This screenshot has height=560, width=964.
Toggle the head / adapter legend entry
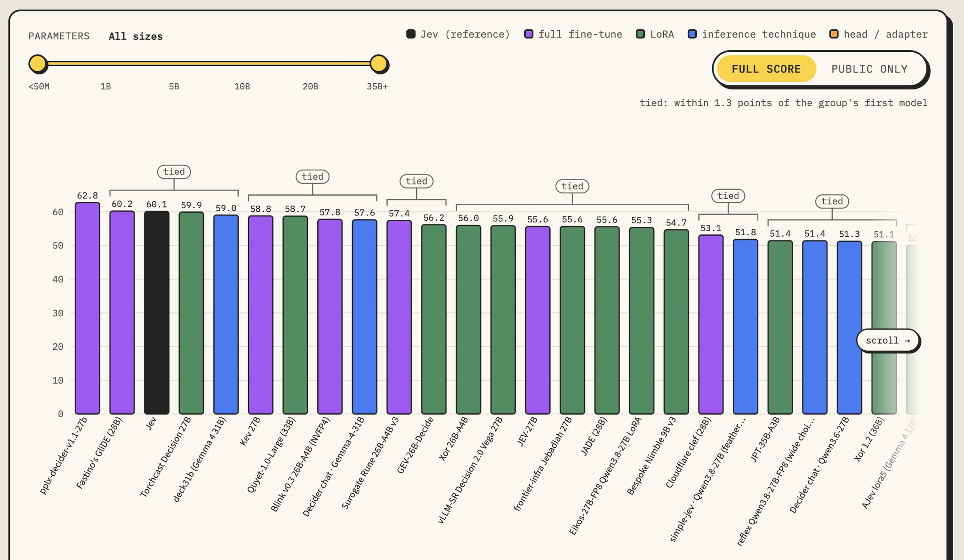(x=878, y=34)
